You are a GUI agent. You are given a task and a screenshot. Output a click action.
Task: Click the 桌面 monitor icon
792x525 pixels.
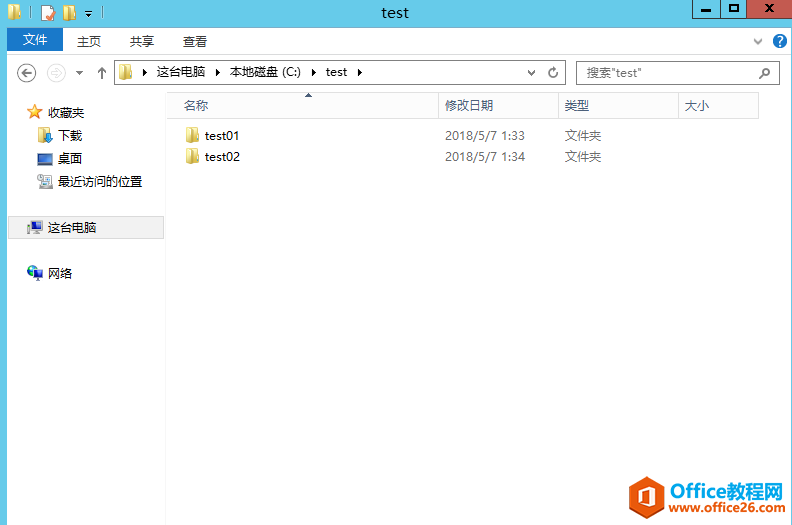(x=45, y=159)
